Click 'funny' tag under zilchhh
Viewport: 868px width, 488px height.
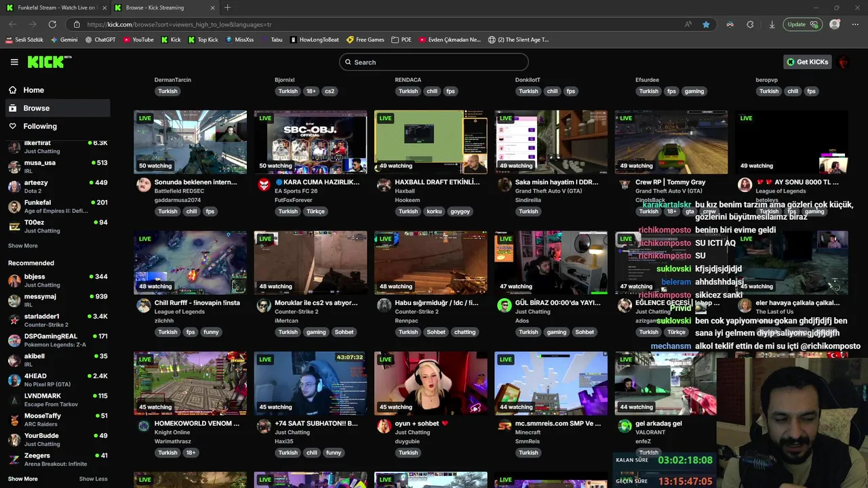click(x=212, y=332)
